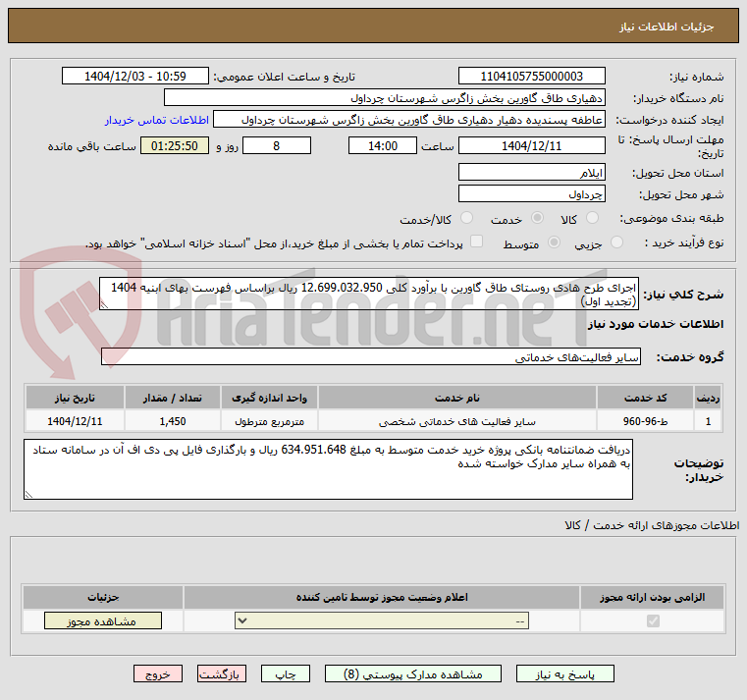Click the days remaining field showing 8

coord(277,146)
